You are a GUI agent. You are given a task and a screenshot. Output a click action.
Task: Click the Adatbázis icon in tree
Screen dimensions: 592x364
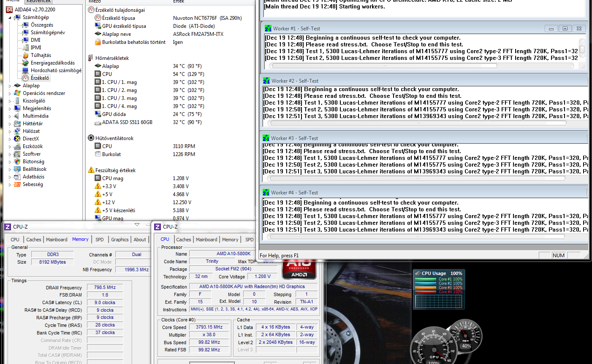click(x=17, y=177)
